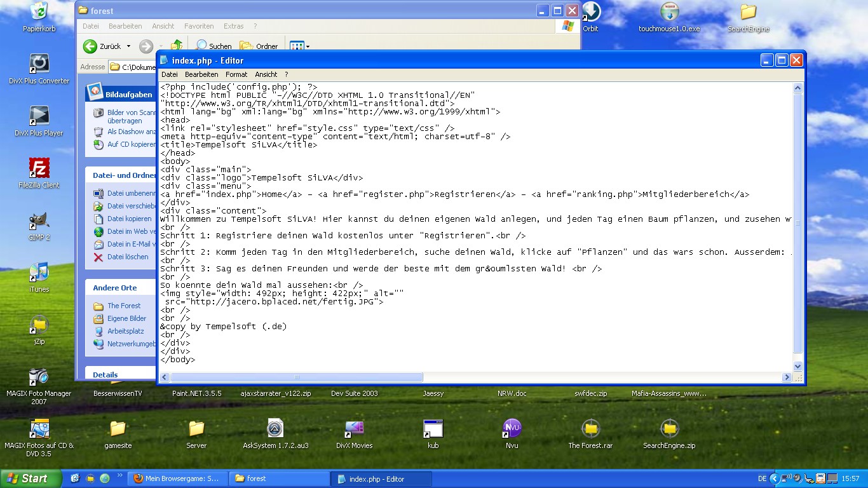868x488 pixels.
Task: Click the iTunes desktop icon
Action: 39,273
